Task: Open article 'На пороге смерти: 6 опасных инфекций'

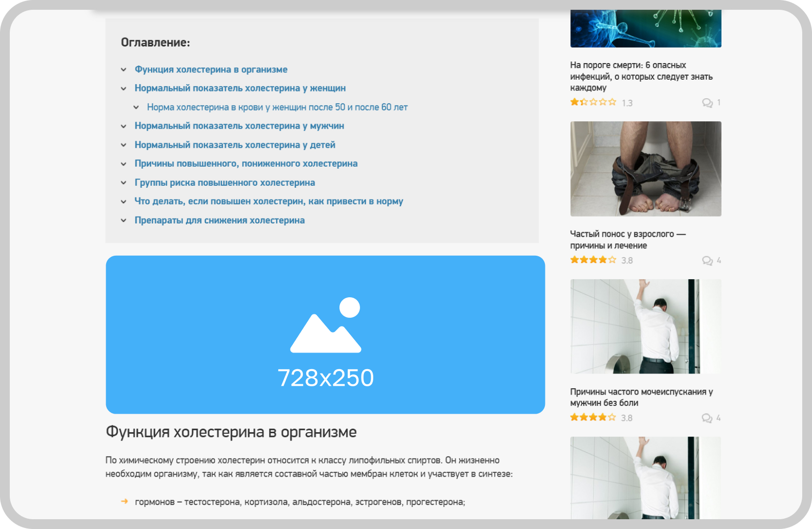Action: click(x=641, y=76)
